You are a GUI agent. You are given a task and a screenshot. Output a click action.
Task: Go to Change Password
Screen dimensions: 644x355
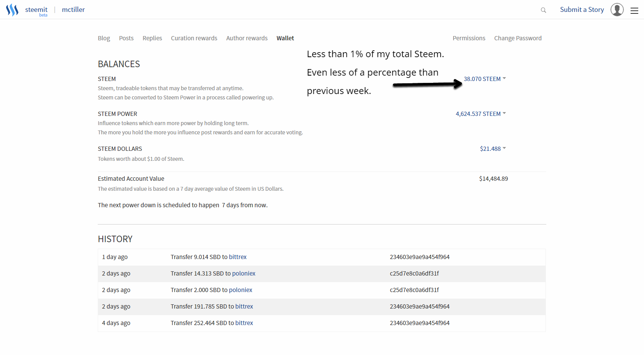point(518,38)
